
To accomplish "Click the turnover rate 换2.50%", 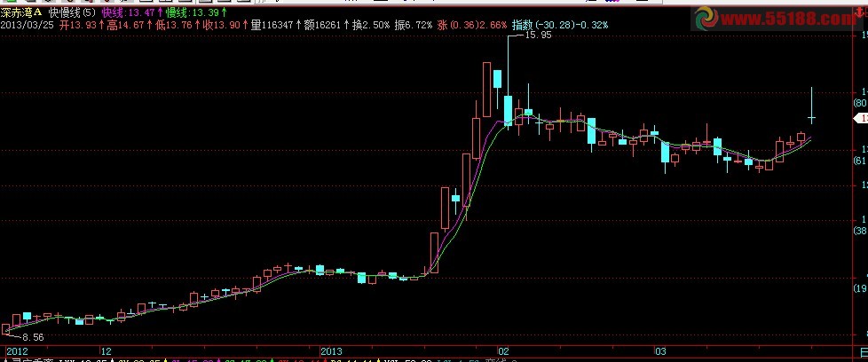I will pos(371,25).
